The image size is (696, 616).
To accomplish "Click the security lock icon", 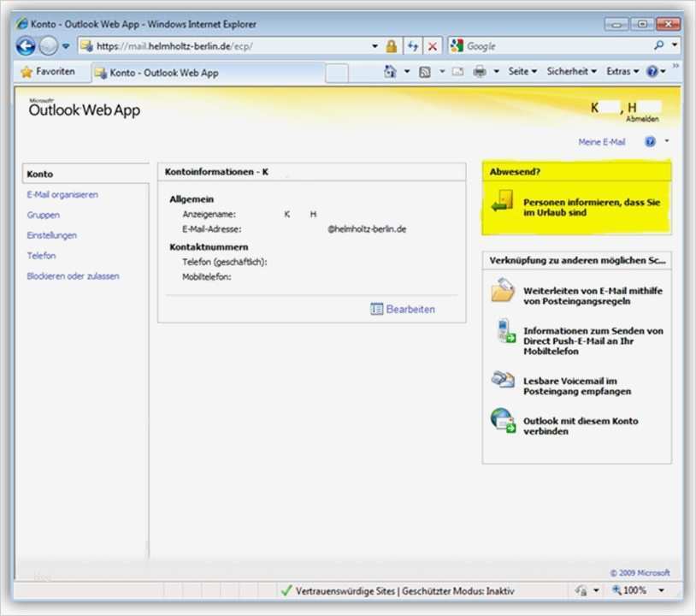I will [391, 46].
